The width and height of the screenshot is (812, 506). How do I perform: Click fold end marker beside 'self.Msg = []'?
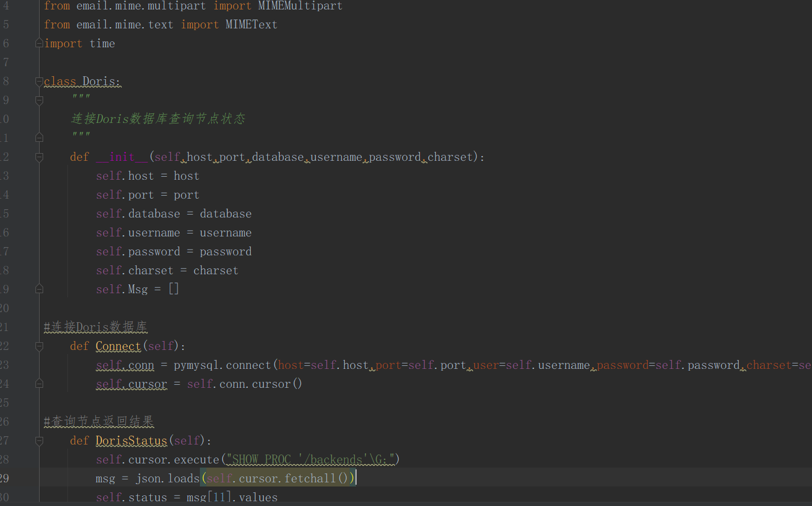[39, 289]
